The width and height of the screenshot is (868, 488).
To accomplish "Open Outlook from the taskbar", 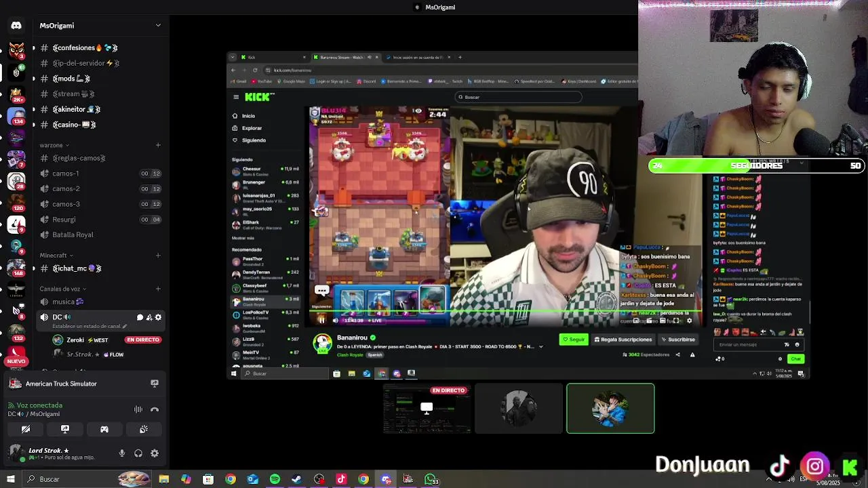I will coord(252,479).
